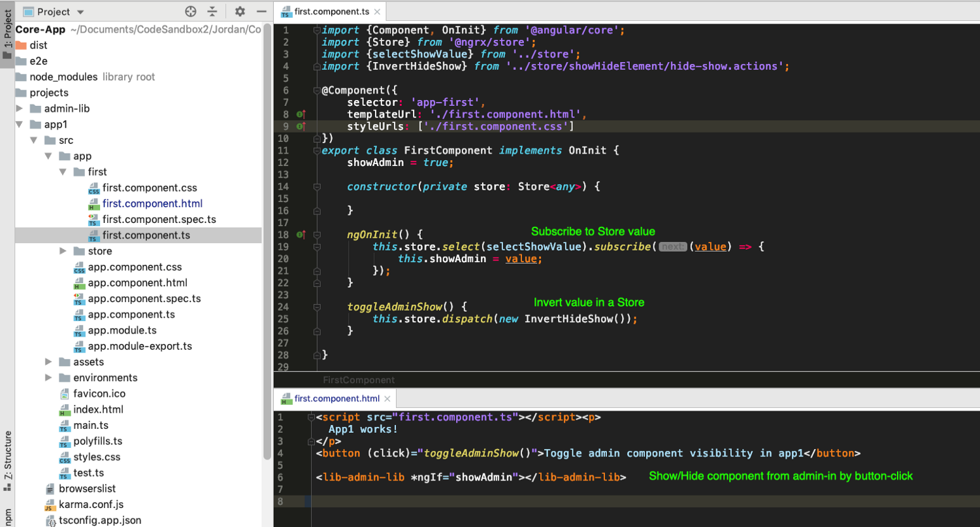This screenshot has height=527, width=980.
Task: Open Project panel settings gear
Action: (239, 11)
